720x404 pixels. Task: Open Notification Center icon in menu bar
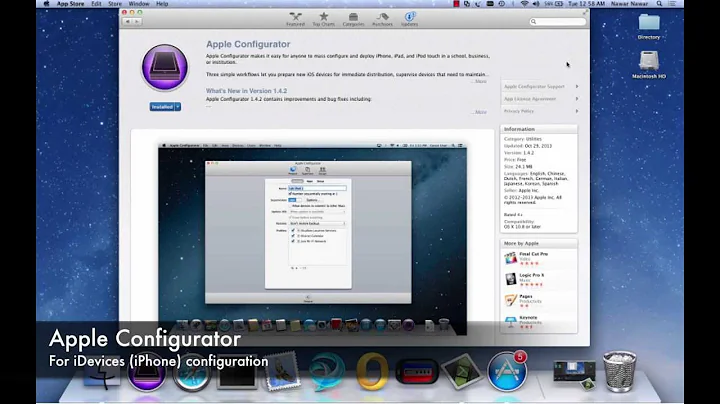(672, 4)
